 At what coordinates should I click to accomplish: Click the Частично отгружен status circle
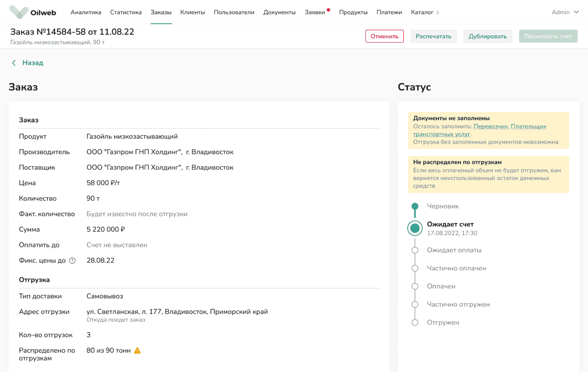click(x=415, y=305)
